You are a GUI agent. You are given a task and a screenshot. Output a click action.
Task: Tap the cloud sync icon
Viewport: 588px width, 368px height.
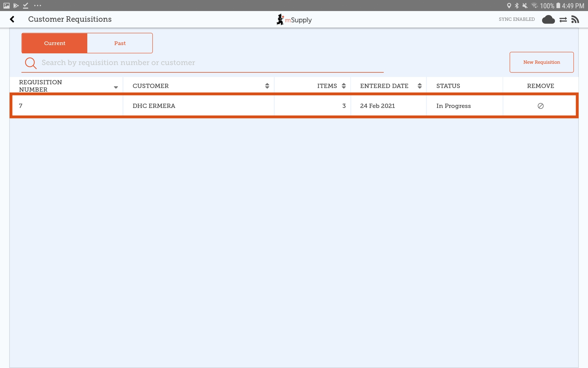click(548, 20)
